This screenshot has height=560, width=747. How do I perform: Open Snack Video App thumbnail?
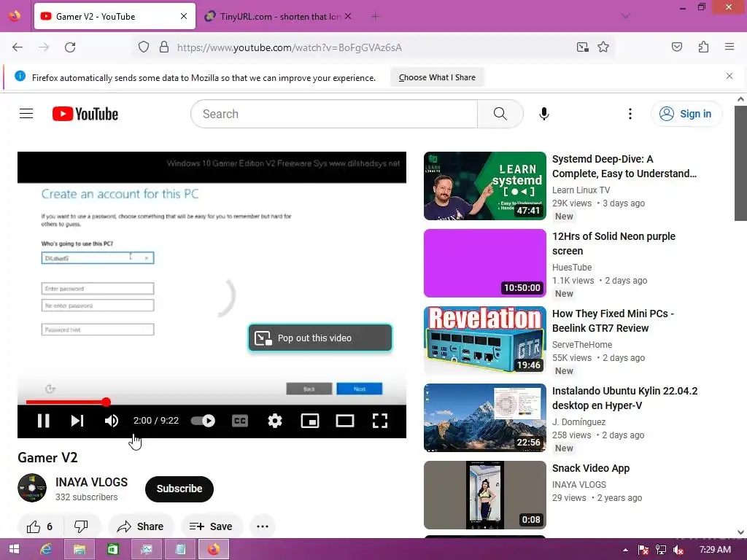click(484, 495)
